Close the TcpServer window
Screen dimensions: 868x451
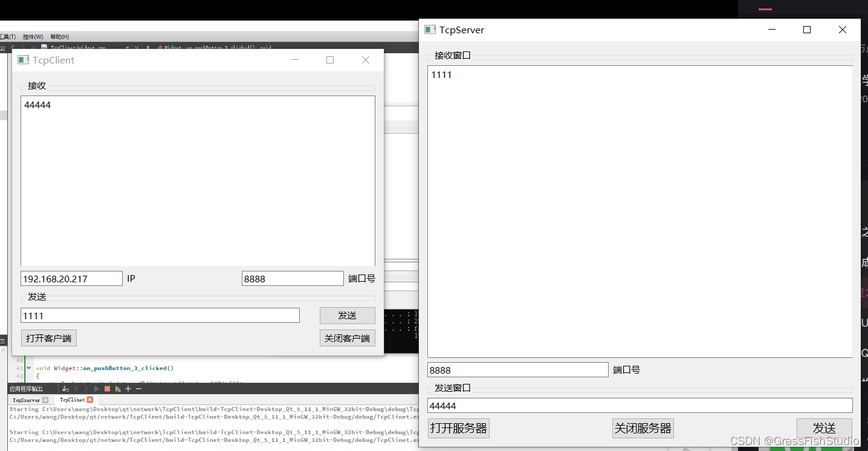842,30
